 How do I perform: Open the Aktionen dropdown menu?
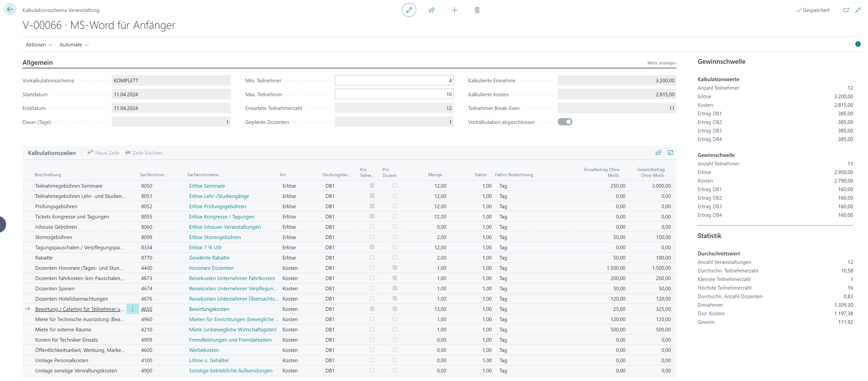(x=39, y=45)
